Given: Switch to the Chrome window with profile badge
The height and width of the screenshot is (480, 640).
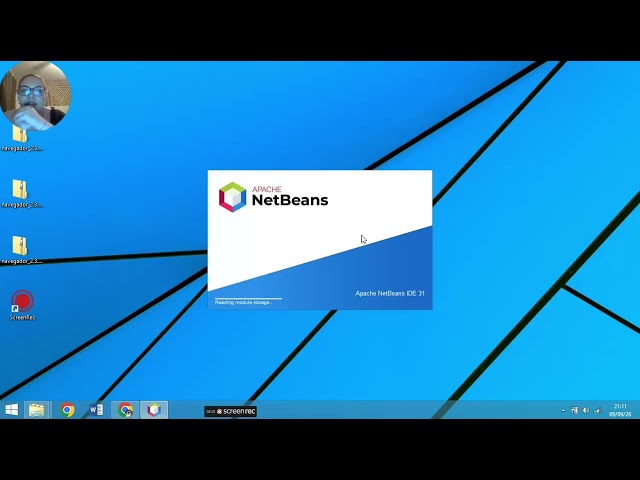Looking at the screenshot, I should [x=125, y=410].
